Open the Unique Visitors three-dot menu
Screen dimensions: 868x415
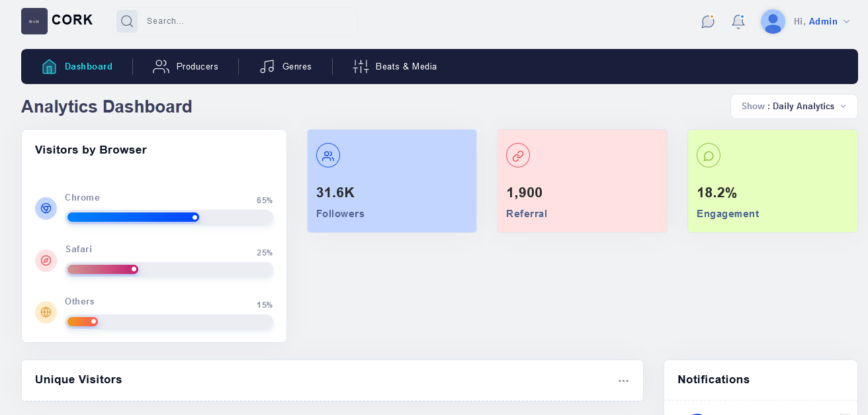(623, 381)
